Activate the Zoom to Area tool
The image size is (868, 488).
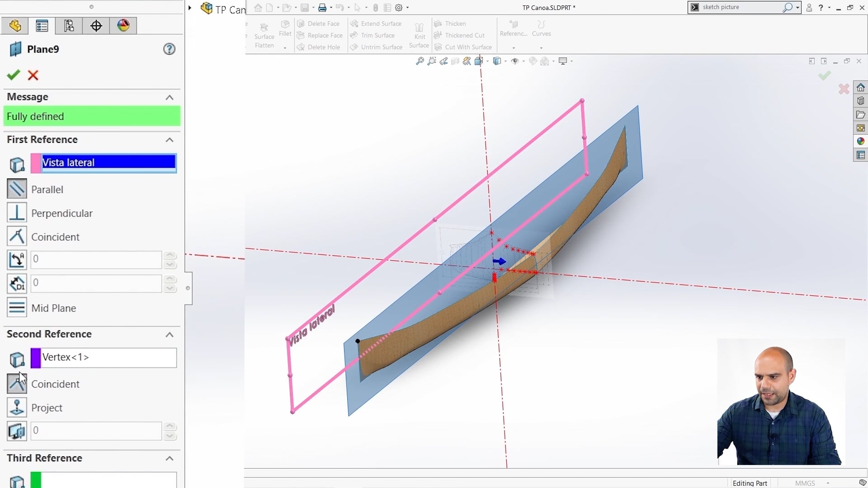coord(432,61)
